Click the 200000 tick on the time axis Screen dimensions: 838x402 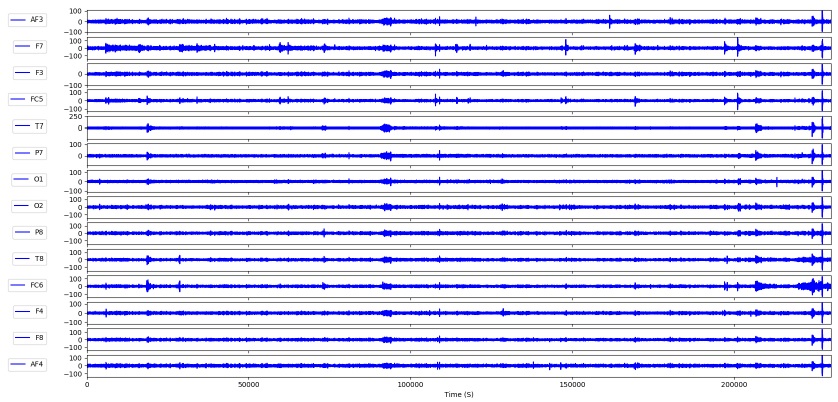pyautogui.click(x=734, y=384)
